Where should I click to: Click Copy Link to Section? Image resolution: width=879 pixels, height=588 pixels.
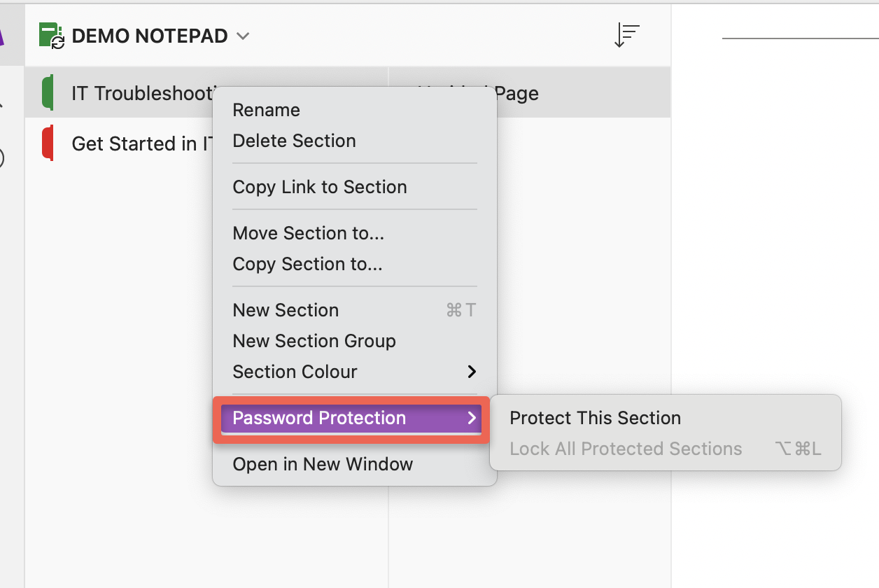pos(319,187)
